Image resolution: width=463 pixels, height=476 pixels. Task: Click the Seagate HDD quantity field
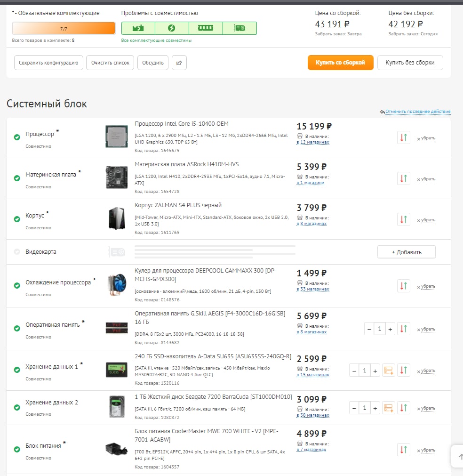click(x=364, y=408)
